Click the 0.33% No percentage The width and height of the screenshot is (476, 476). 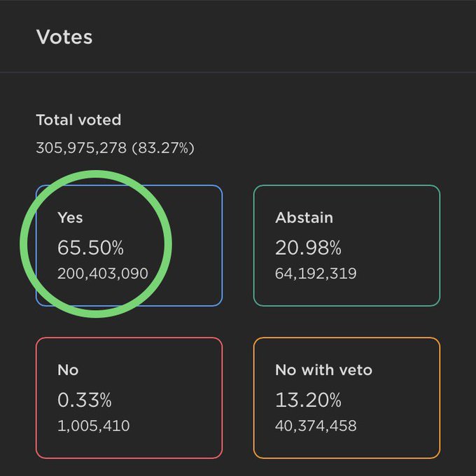[x=84, y=400]
